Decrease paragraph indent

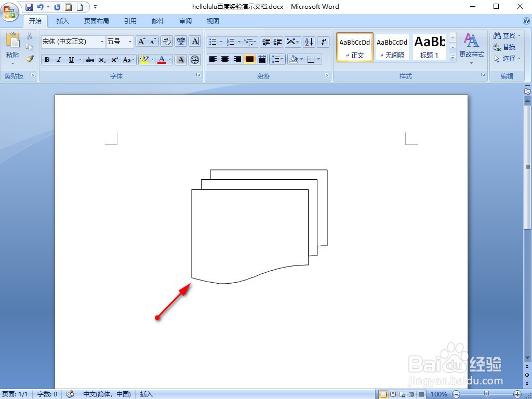(267, 42)
